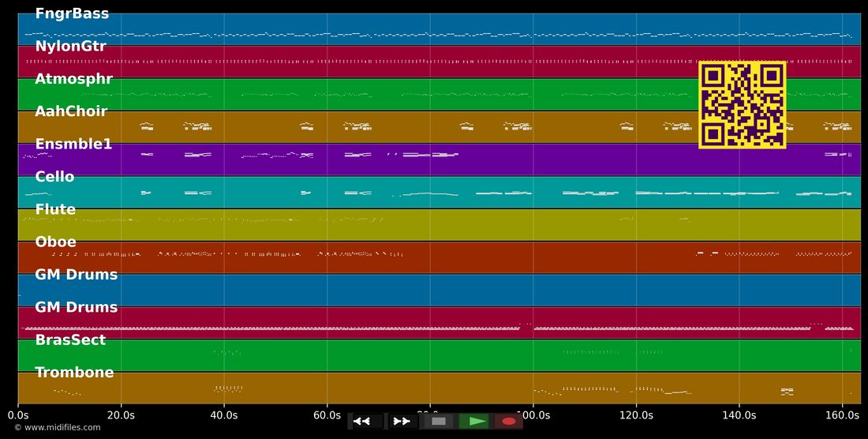Select the Flute track label
Viewport: 868px width, 439px height.
(55, 210)
